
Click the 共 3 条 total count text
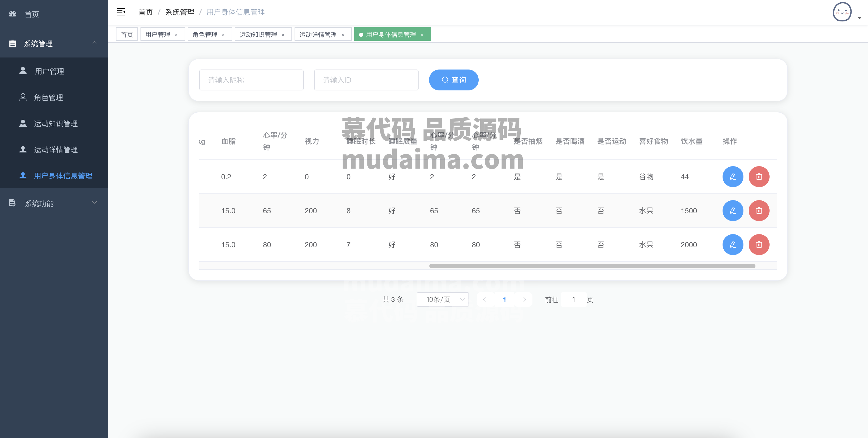click(393, 299)
